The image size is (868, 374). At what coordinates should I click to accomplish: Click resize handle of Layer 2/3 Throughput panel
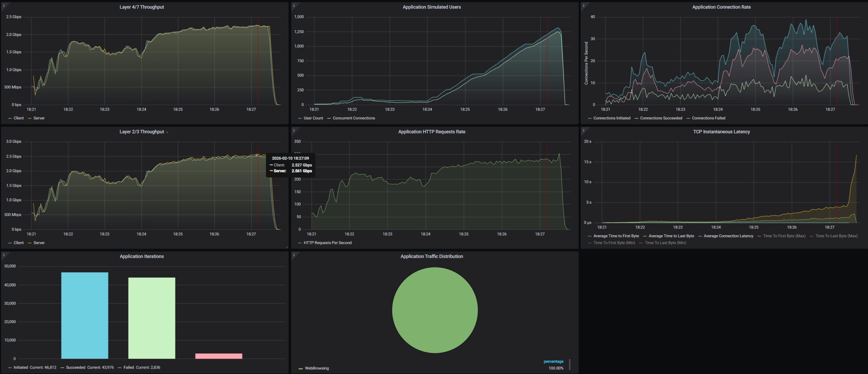(287, 247)
